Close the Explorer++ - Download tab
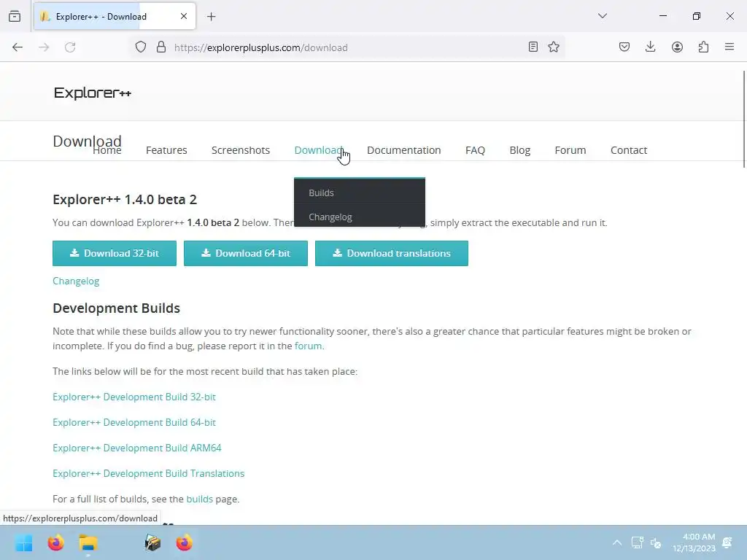The height and width of the screenshot is (560, 747). pos(184,16)
